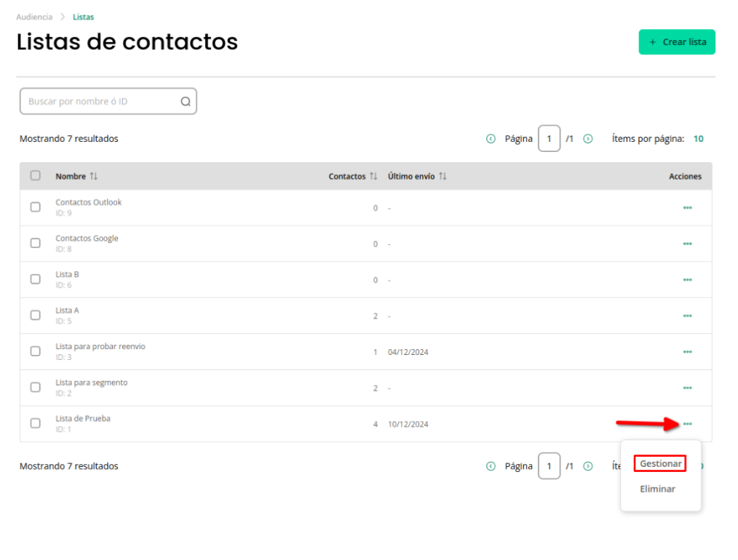Choose Gestionar from the actions menu
Image resolution: width=738 pixels, height=560 pixels.
(x=660, y=463)
